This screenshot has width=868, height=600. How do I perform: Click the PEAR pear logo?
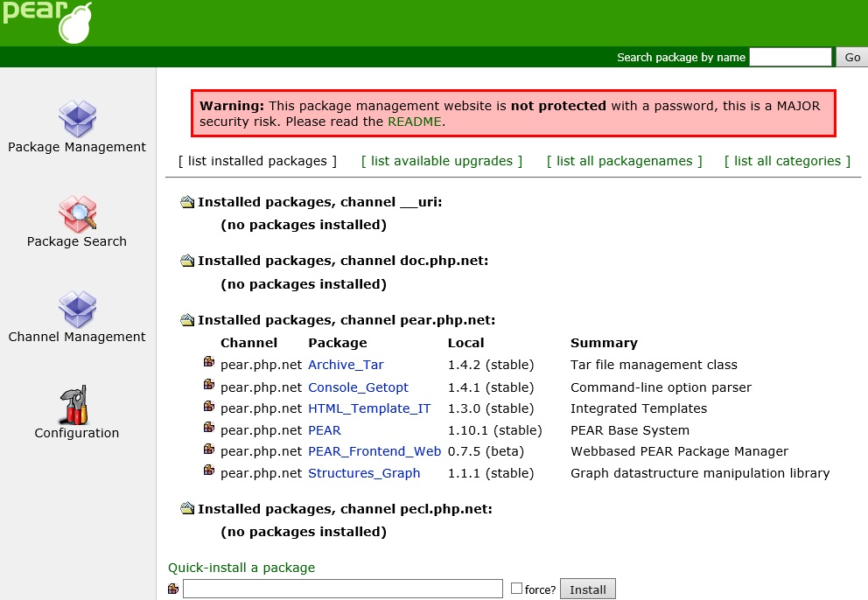point(47,22)
